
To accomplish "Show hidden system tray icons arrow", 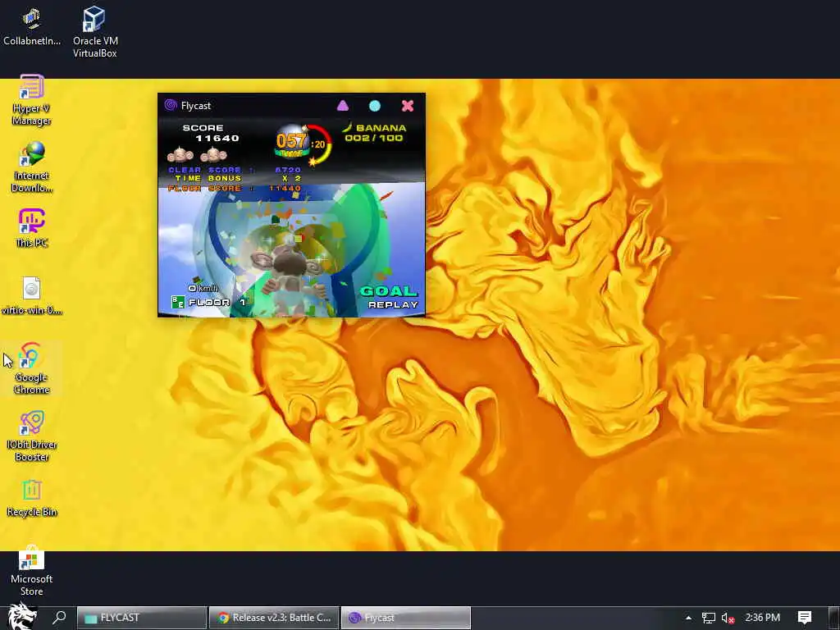I will coord(688,618).
